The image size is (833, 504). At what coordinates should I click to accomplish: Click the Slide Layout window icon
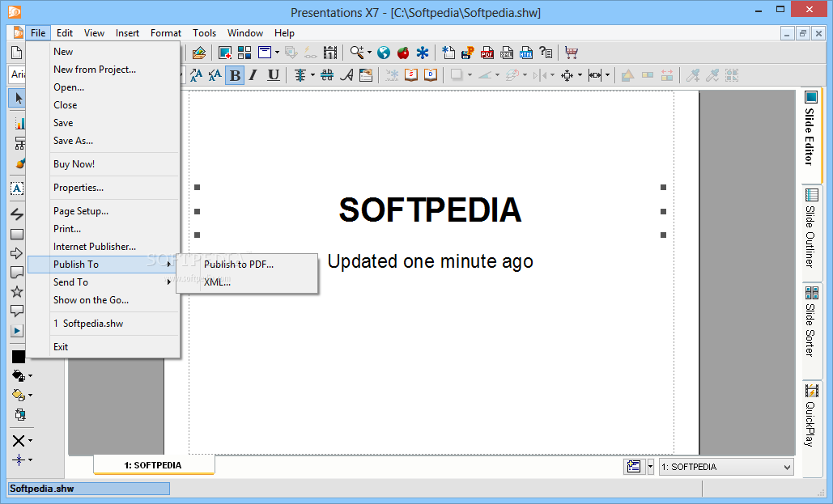tap(265, 53)
